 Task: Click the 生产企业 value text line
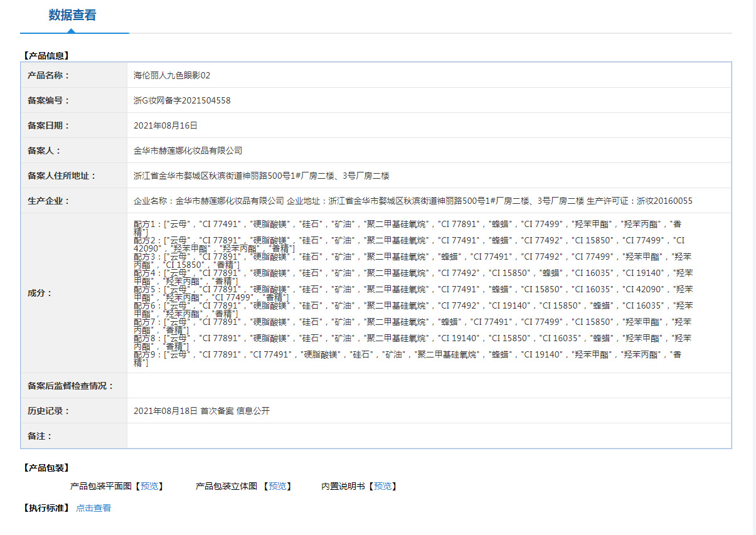click(413, 201)
